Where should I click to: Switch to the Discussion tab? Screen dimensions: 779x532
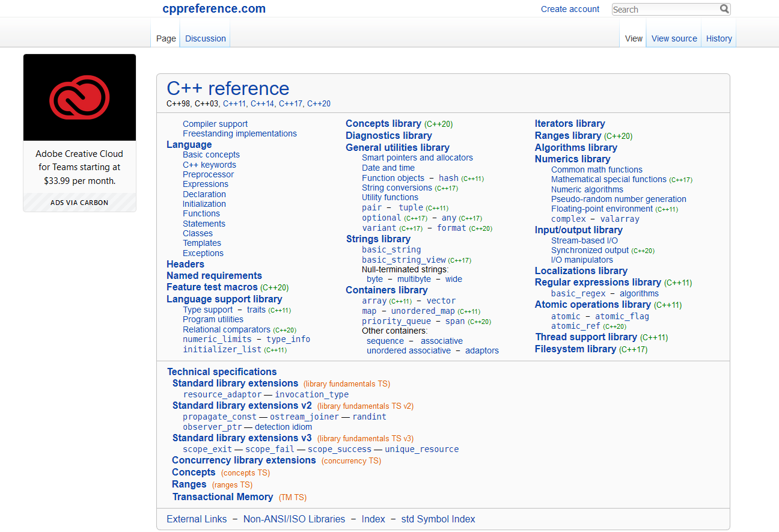tap(206, 38)
